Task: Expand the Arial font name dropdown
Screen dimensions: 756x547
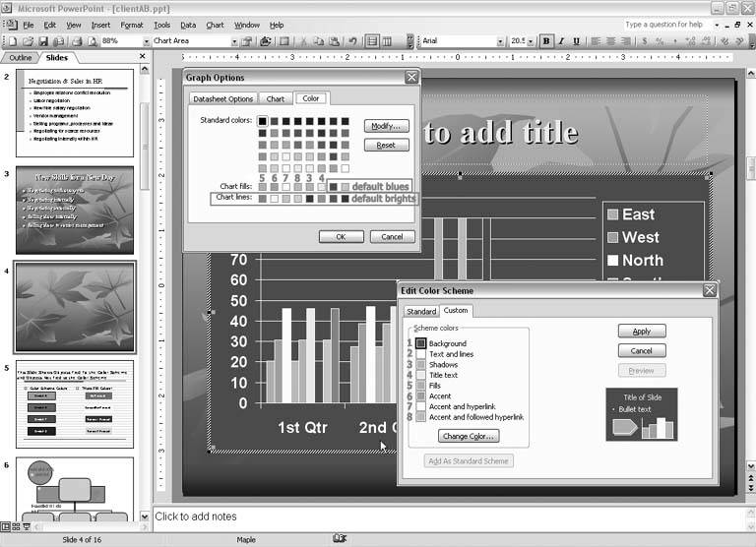Action: pyautogui.click(x=501, y=41)
